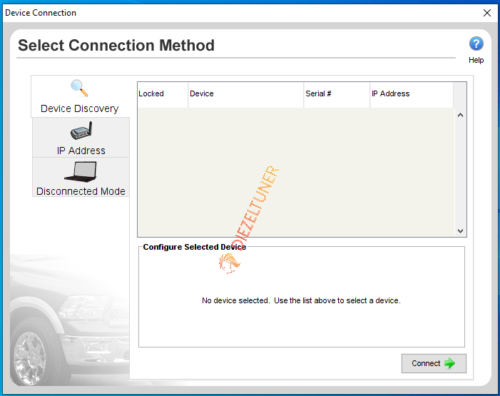Close the Device Connection window
Image resolution: width=500 pixels, height=396 pixels.
pyautogui.click(x=487, y=13)
